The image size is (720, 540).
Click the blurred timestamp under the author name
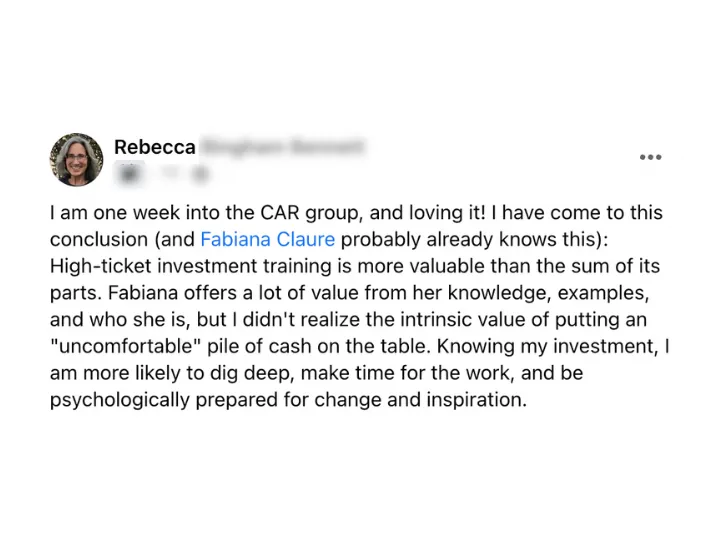point(130,174)
